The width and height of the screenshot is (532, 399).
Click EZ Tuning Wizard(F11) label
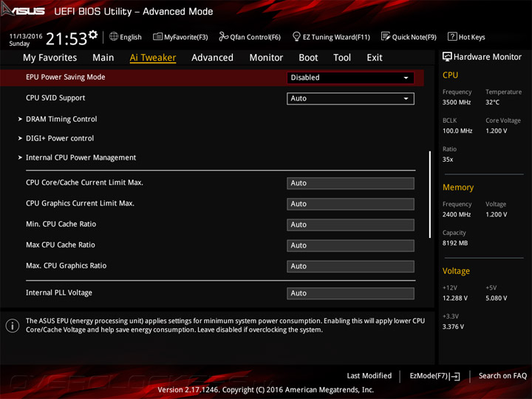(336, 37)
